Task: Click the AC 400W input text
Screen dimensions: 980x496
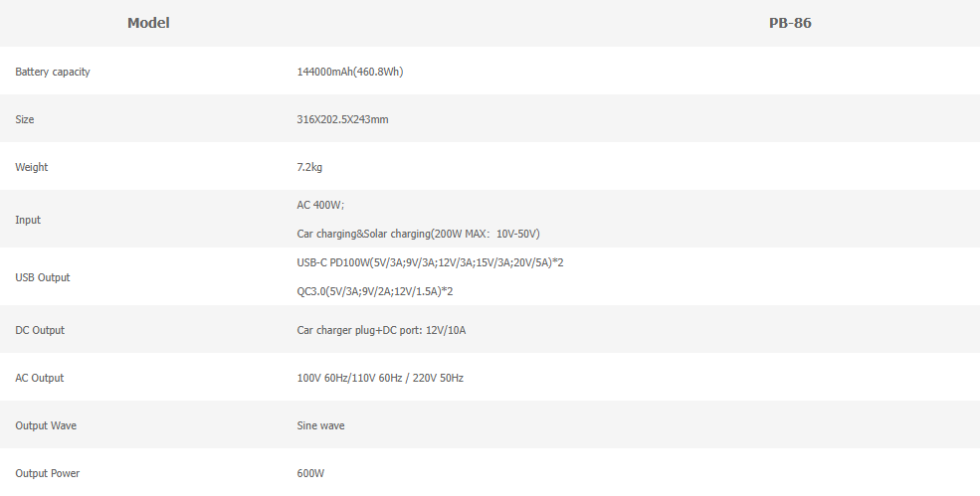Action: pyautogui.click(x=320, y=205)
